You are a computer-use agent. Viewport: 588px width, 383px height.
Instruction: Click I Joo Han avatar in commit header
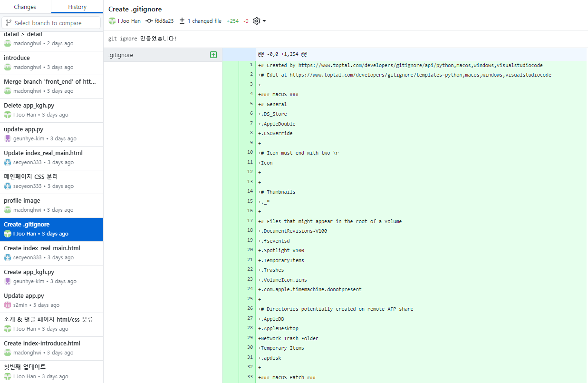[x=112, y=21]
